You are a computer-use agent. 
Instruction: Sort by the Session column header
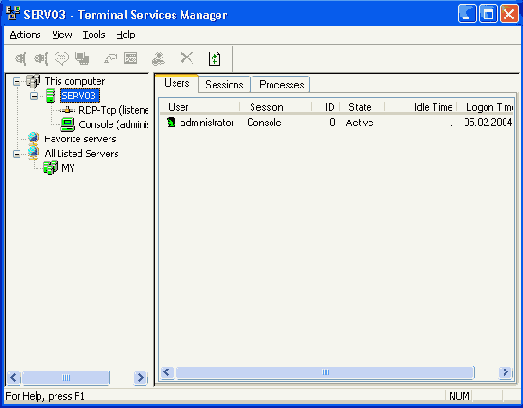point(276,107)
